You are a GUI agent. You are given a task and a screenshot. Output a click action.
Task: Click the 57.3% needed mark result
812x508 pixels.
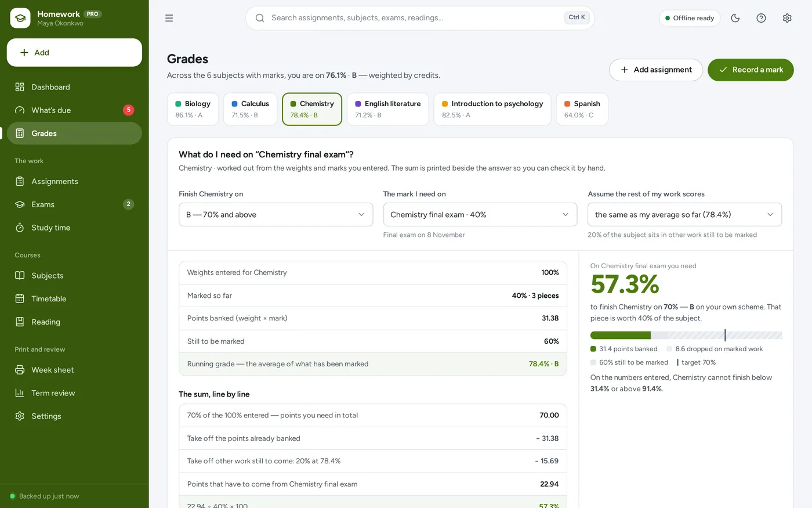click(x=625, y=284)
